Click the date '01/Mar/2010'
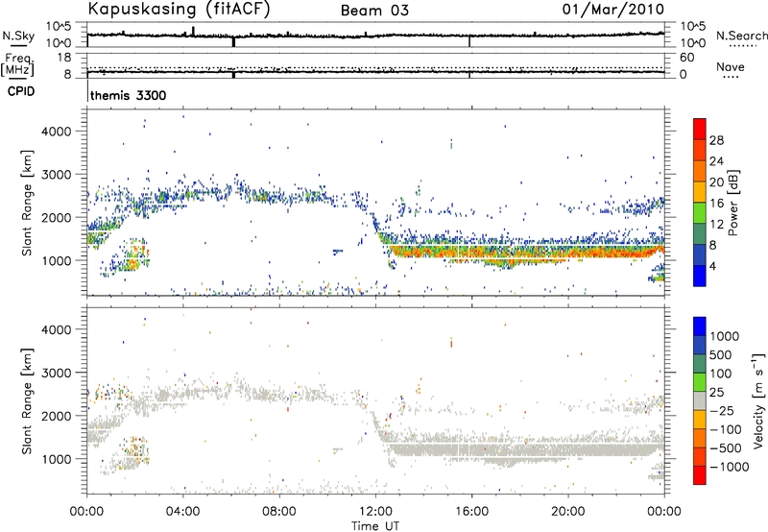The width and height of the screenshot is (768, 532). 613,10
